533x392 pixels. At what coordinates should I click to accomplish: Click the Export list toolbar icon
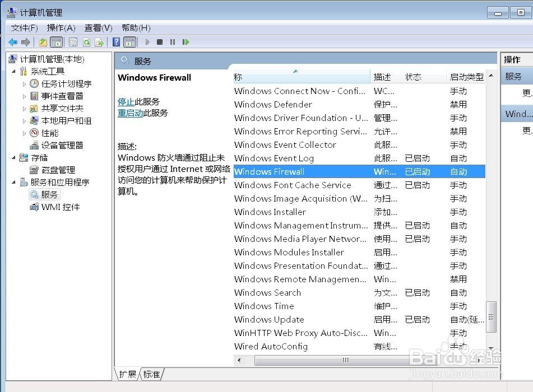pyautogui.click(x=99, y=42)
